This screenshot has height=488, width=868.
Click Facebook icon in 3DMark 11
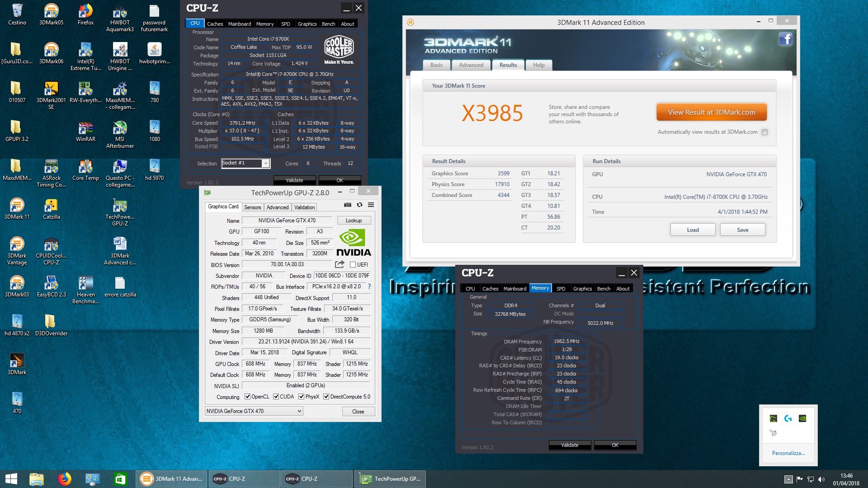[785, 39]
